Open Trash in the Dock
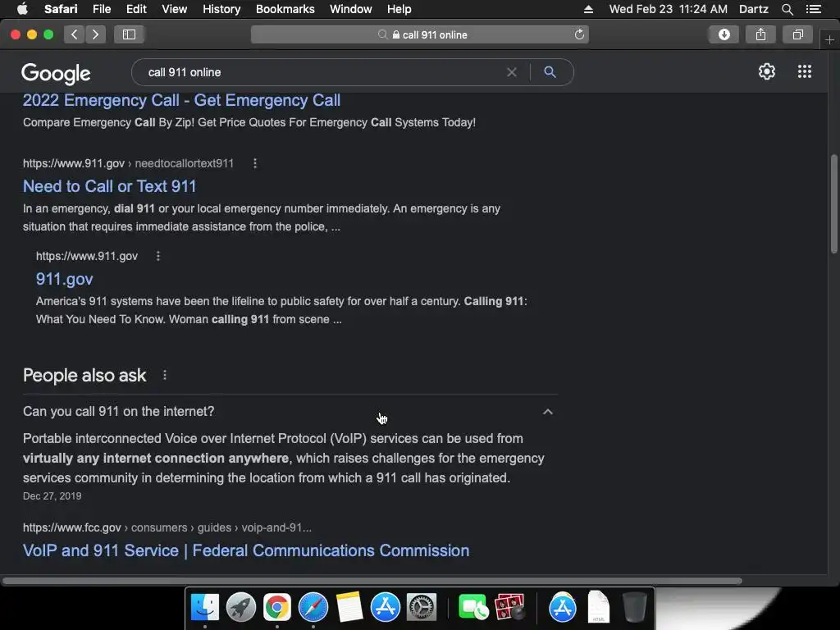This screenshot has height=630, width=840. pos(634,607)
